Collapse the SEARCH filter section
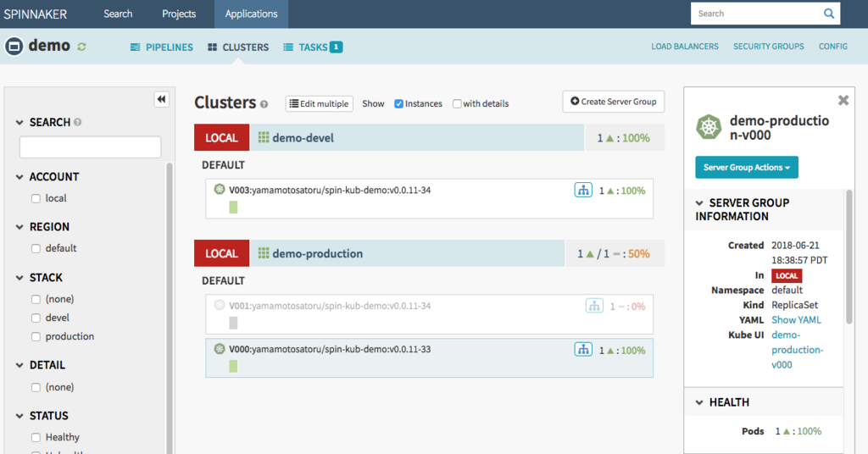The image size is (868, 454). click(x=19, y=122)
